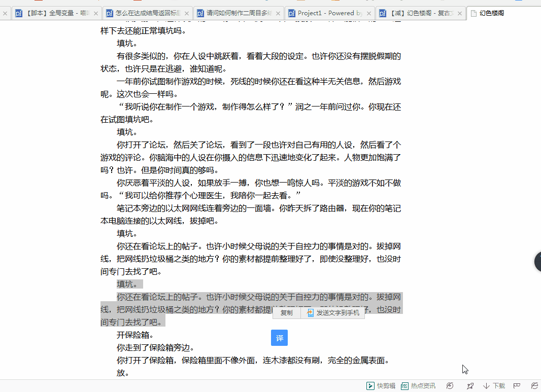Open 热点资讯 hot news in status bar
The image size is (541, 392).
(418, 386)
